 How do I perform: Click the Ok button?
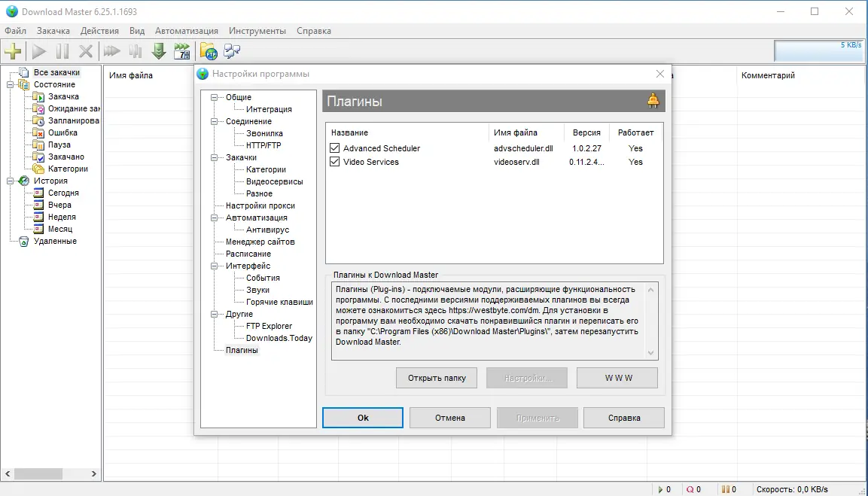[363, 418]
